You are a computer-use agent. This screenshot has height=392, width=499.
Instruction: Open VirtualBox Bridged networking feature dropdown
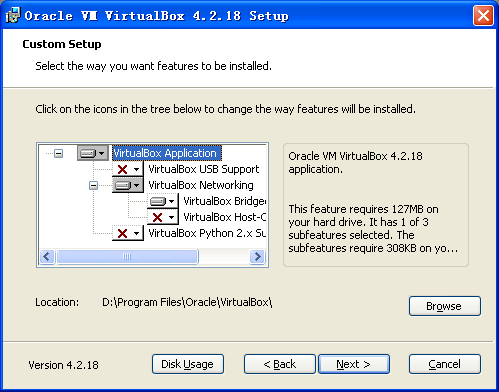point(163,201)
